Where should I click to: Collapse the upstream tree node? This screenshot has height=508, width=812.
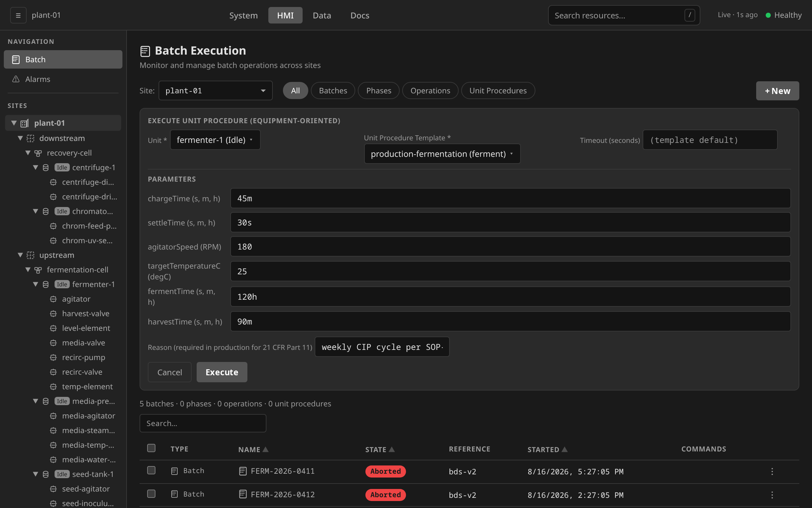20,255
